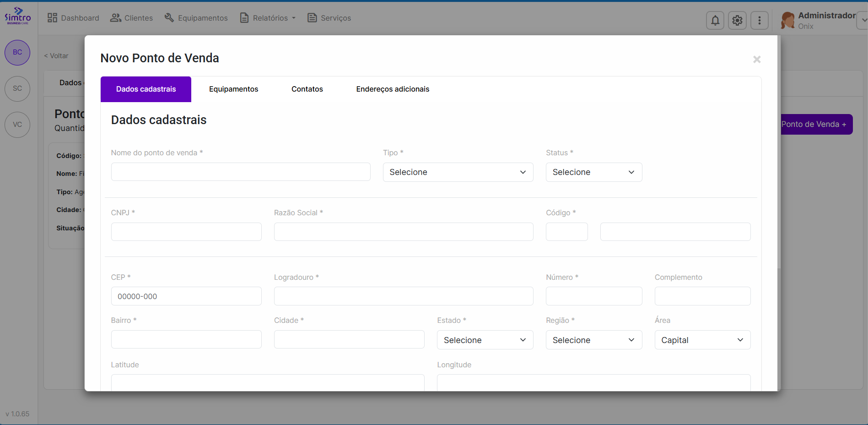This screenshot has width=868, height=425.
Task: Select the BC circle in sidebar
Action: [17, 53]
